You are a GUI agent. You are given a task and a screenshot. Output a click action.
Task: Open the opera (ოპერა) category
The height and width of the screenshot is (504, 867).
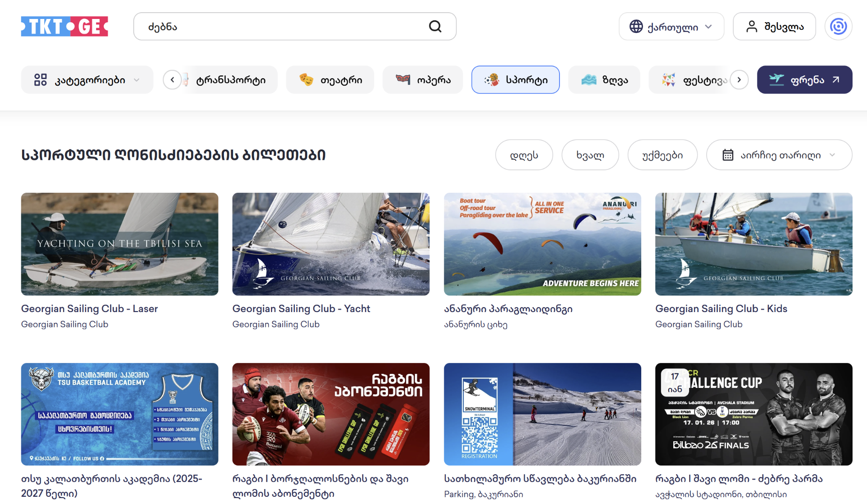[423, 80]
